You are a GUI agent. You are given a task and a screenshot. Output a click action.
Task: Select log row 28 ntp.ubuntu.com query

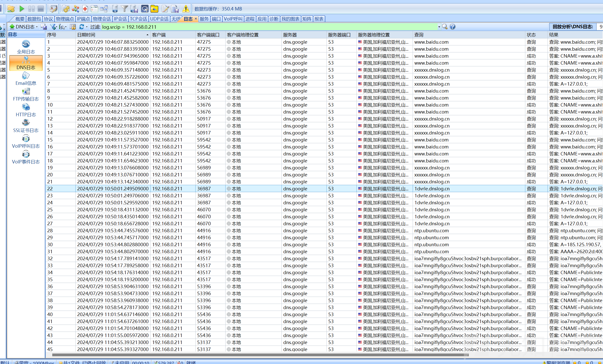pos(324,231)
